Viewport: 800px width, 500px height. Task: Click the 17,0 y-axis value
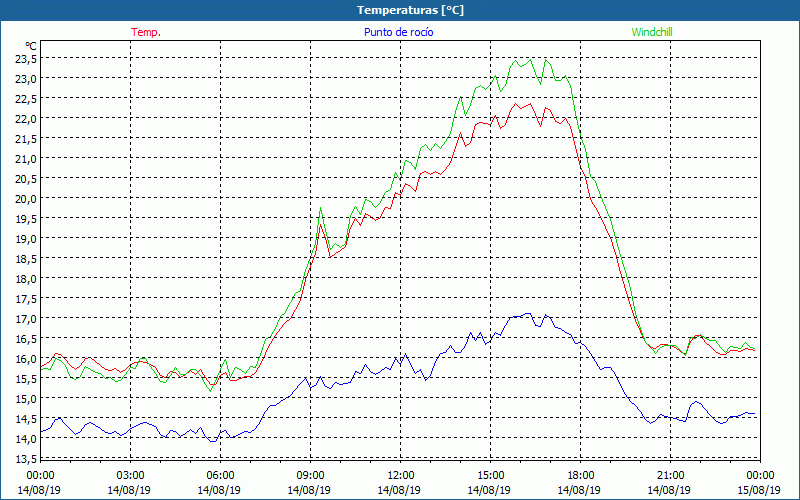point(26,318)
